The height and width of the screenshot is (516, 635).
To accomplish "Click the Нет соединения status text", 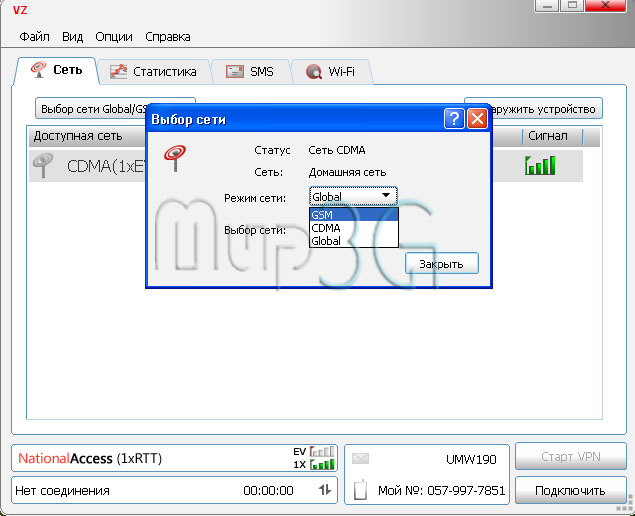I will pos(62,490).
